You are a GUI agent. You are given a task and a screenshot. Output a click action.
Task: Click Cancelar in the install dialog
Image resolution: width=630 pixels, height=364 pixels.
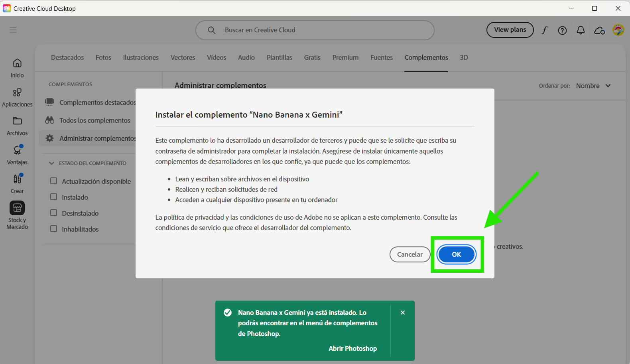coord(410,254)
